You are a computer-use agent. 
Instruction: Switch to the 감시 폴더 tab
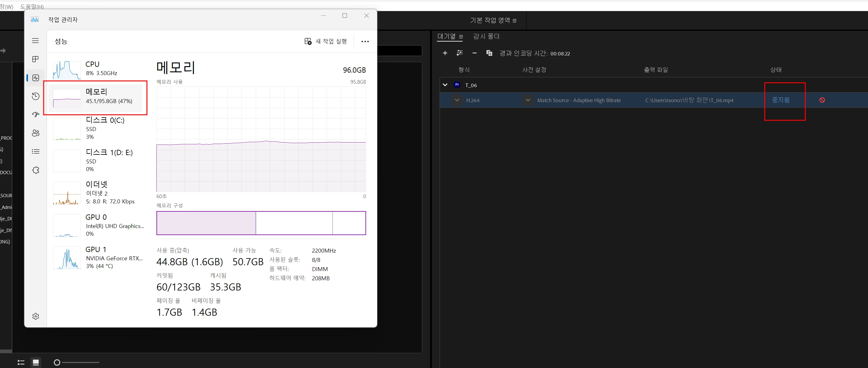(x=486, y=36)
